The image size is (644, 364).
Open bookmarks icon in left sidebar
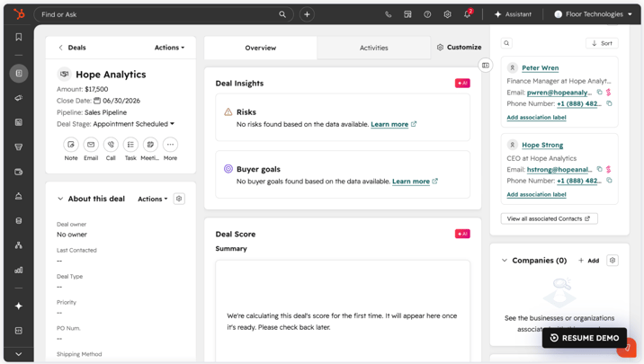click(x=19, y=37)
